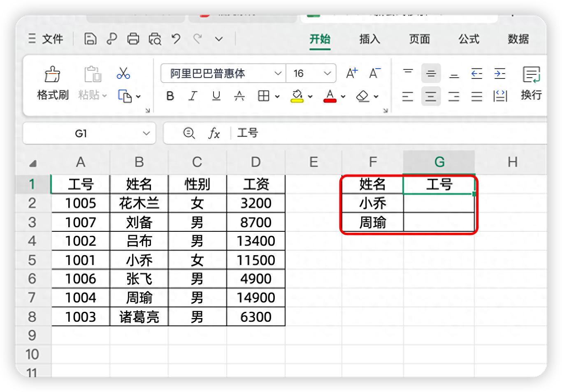This screenshot has height=392, width=562.
Task: Align text to the left
Action: 408,96
